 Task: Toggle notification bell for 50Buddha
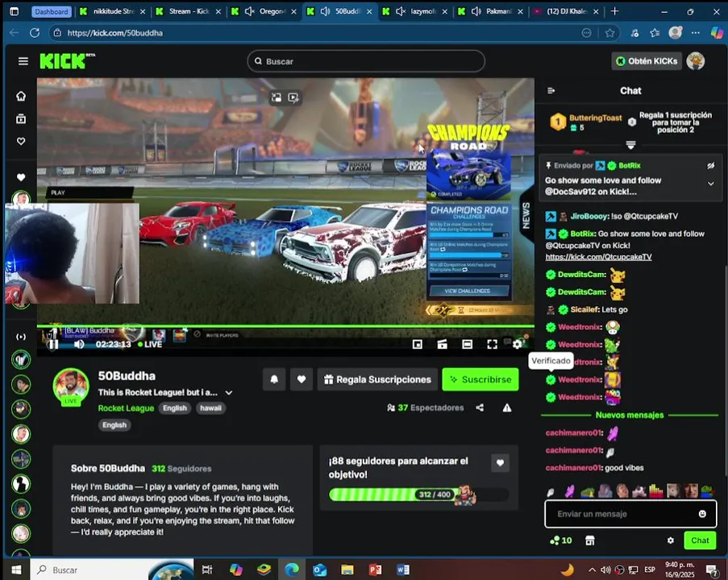point(274,379)
